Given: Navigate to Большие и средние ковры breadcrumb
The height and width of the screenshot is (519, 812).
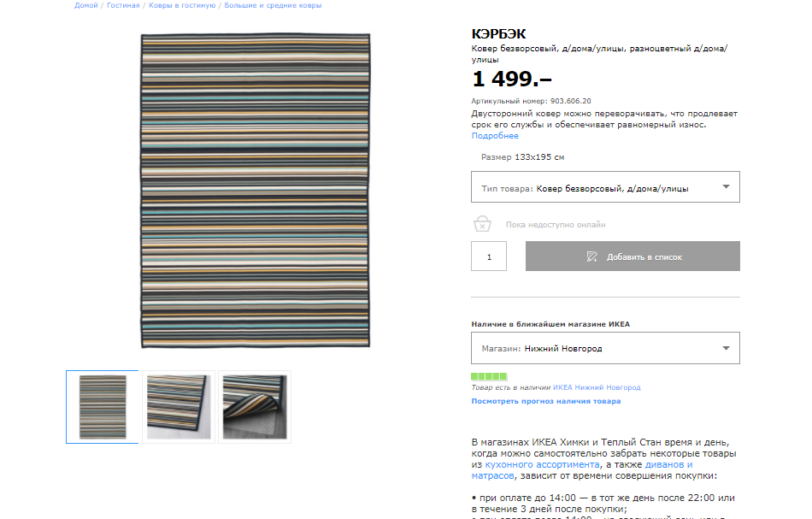Looking at the screenshot, I should coord(273,5).
